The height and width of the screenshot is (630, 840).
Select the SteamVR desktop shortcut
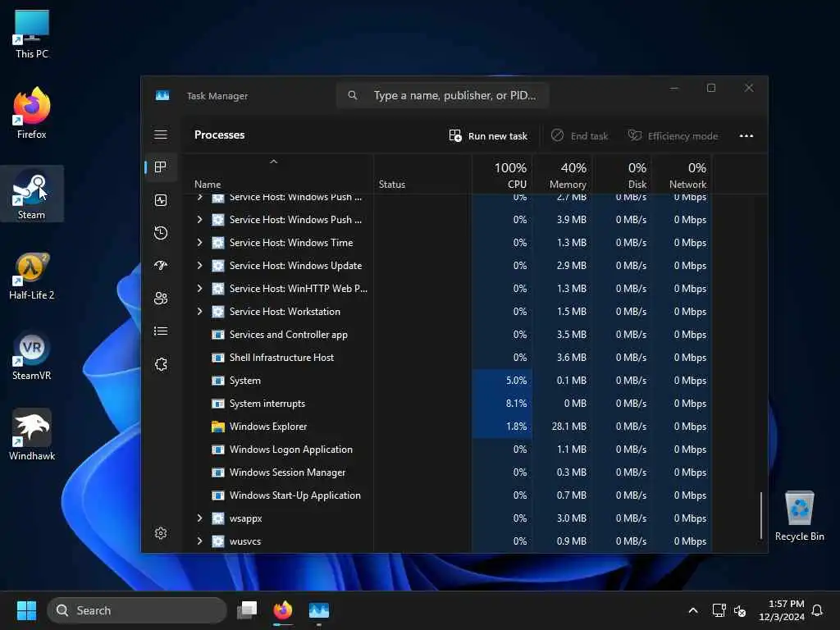(32, 355)
